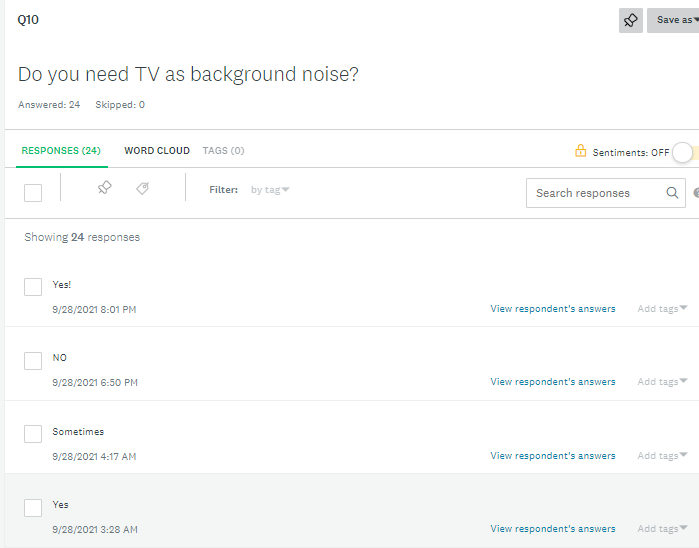
Task: Click the tag icon in responses toolbar
Action: pyautogui.click(x=143, y=188)
